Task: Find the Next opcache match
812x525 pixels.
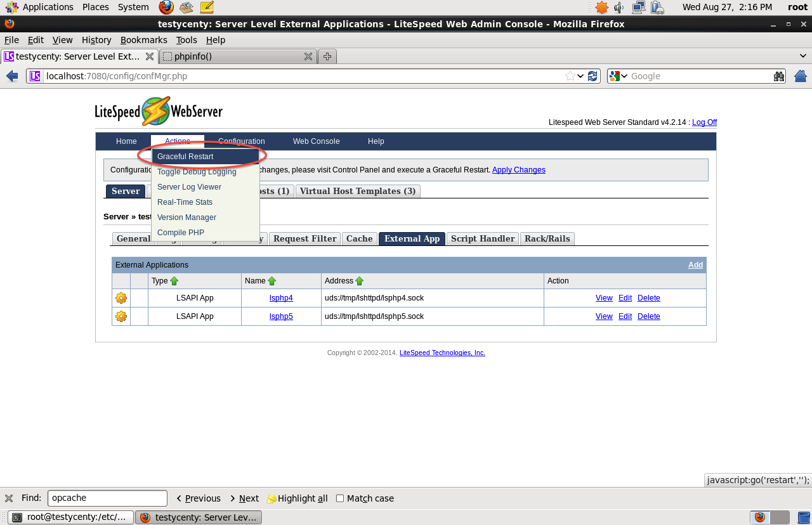Action: pyautogui.click(x=244, y=498)
